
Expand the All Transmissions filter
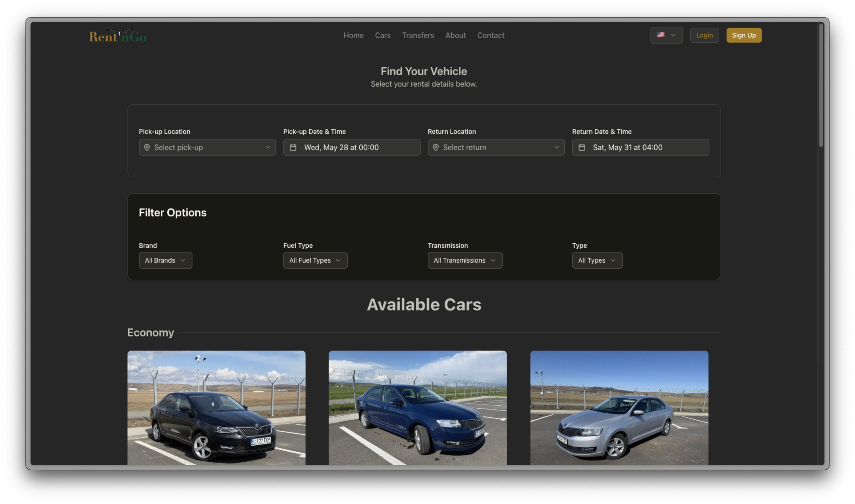point(465,261)
